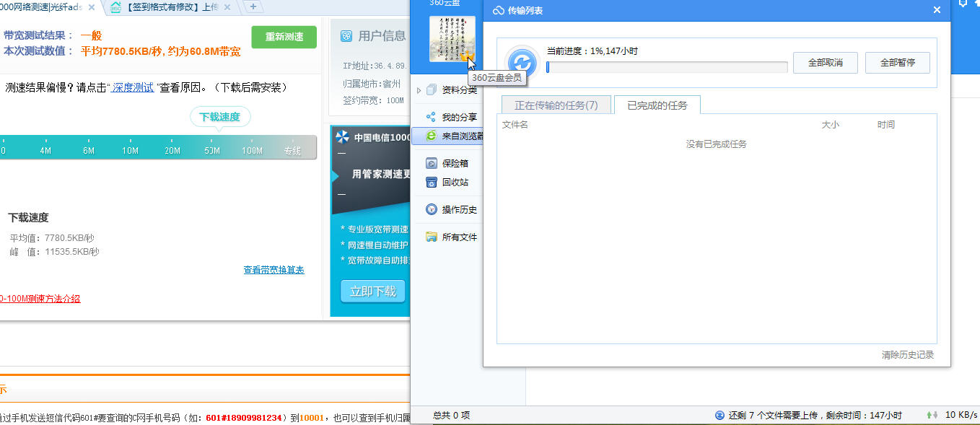Screen dimensions: 980x425
Task: Click the 大小 column header
Action: coord(830,125)
